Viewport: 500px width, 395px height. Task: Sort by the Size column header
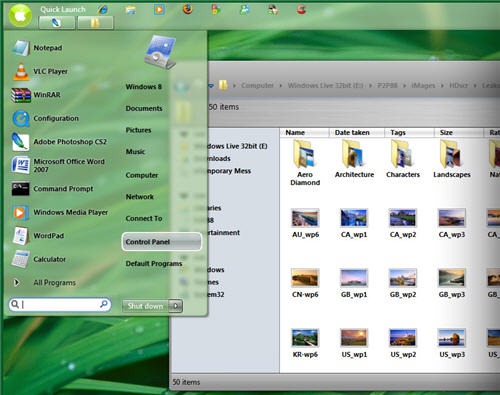[459, 132]
